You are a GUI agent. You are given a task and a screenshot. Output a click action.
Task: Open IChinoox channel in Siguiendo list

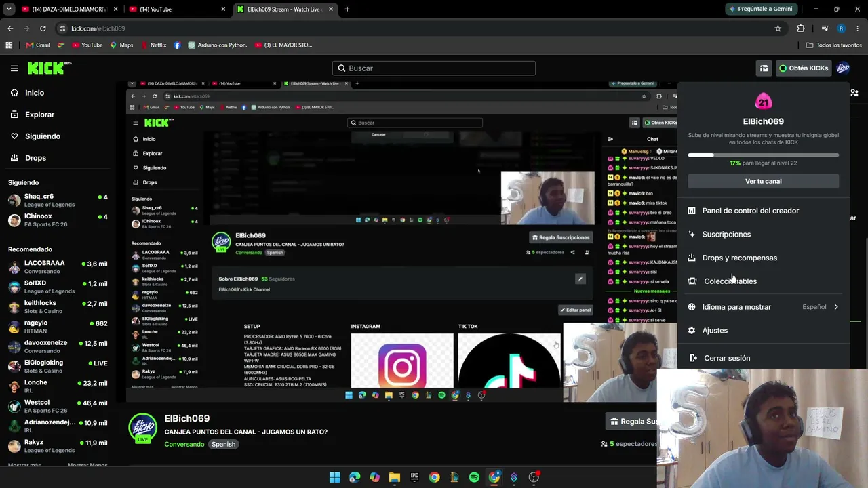point(58,220)
